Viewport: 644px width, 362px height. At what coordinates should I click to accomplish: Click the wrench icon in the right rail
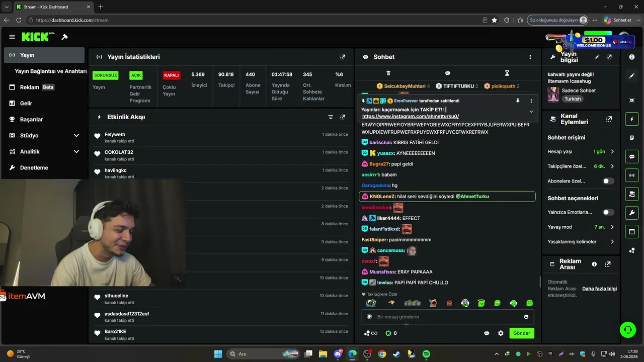coord(632,213)
